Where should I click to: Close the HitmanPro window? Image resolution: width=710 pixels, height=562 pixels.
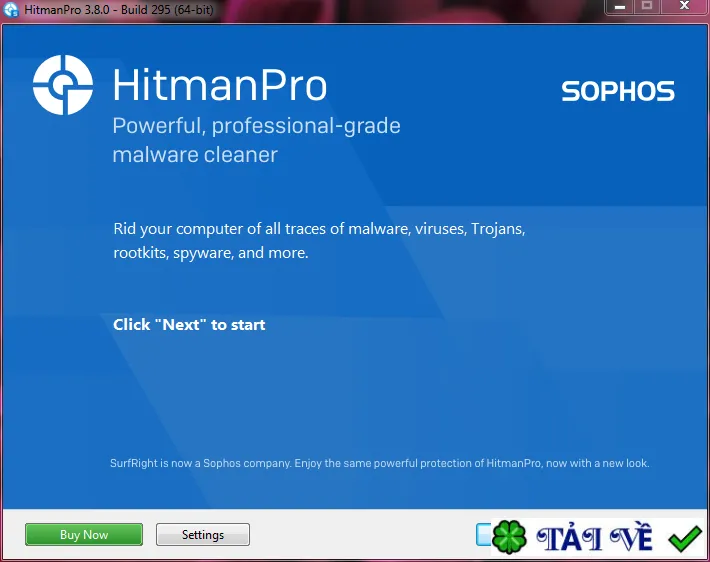[685, 6]
